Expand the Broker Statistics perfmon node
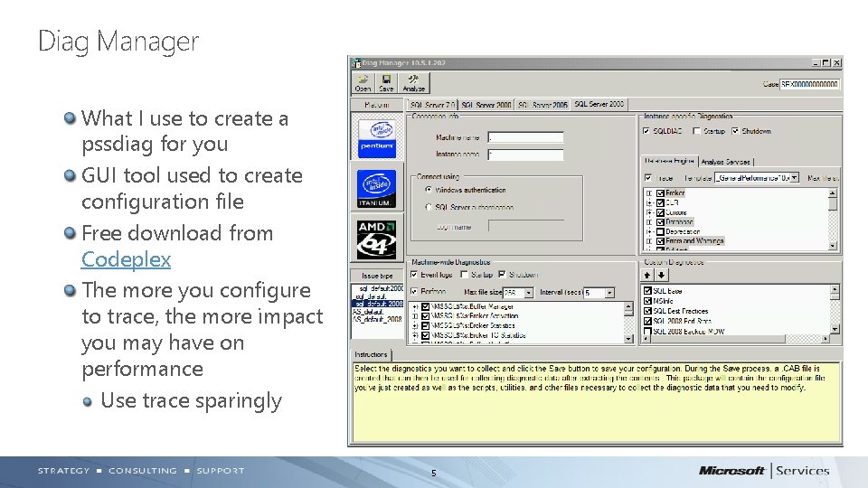This screenshot has width=868, height=488. click(x=415, y=326)
